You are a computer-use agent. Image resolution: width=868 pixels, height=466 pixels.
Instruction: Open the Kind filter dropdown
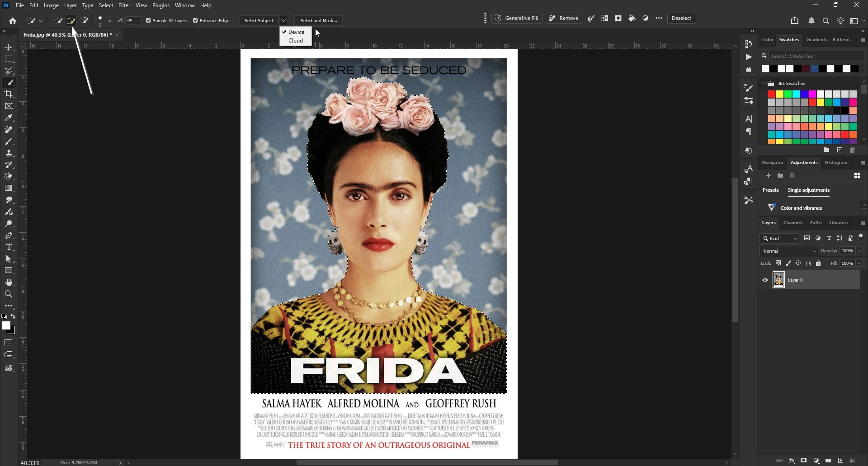click(x=780, y=239)
